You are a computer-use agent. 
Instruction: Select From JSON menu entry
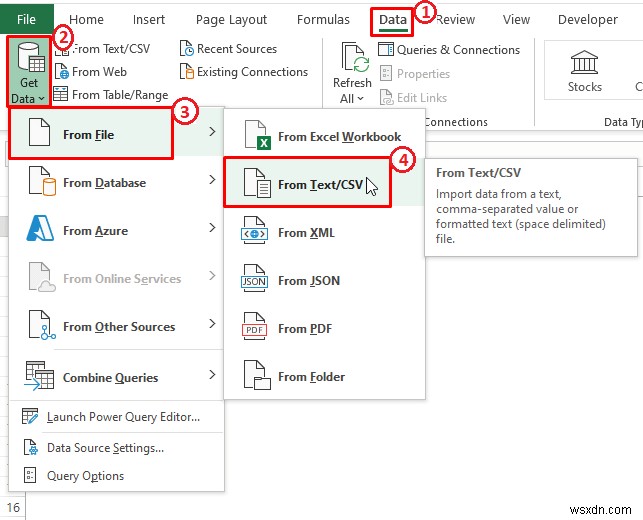tap(309, 281)
